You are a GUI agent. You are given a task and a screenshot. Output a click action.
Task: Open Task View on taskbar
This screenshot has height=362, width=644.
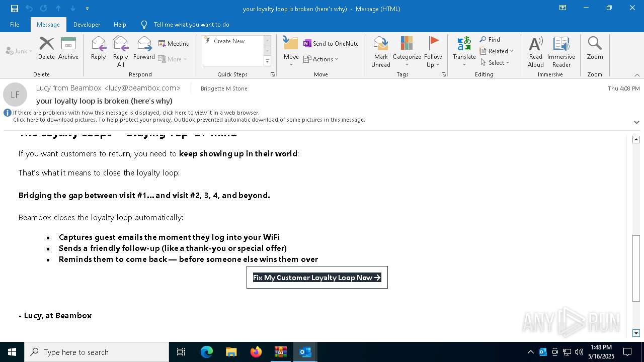[x=181, y=352]
